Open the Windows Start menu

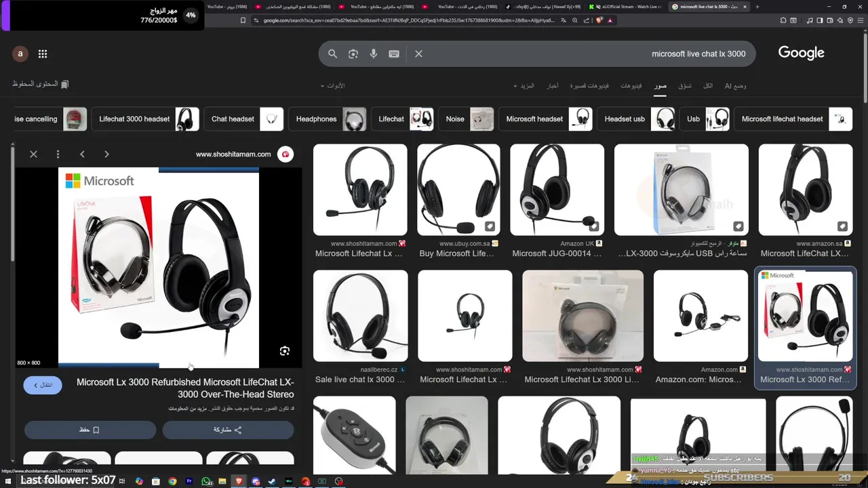coord(9,481)
